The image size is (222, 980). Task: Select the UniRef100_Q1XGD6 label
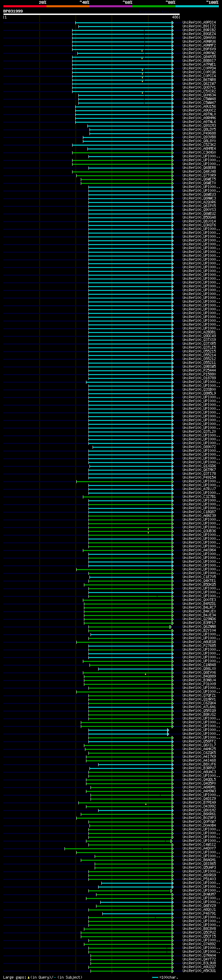pyautogui.click(x=199, y=466)
